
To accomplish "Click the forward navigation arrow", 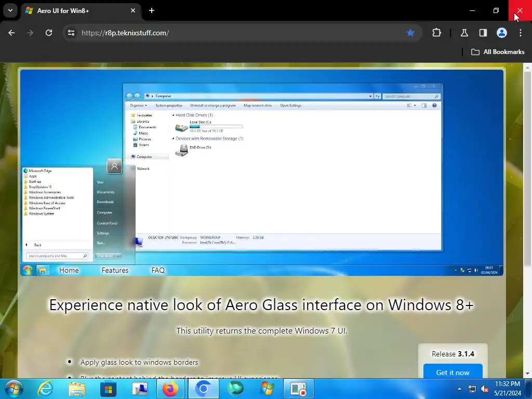I will click(30, 33).
